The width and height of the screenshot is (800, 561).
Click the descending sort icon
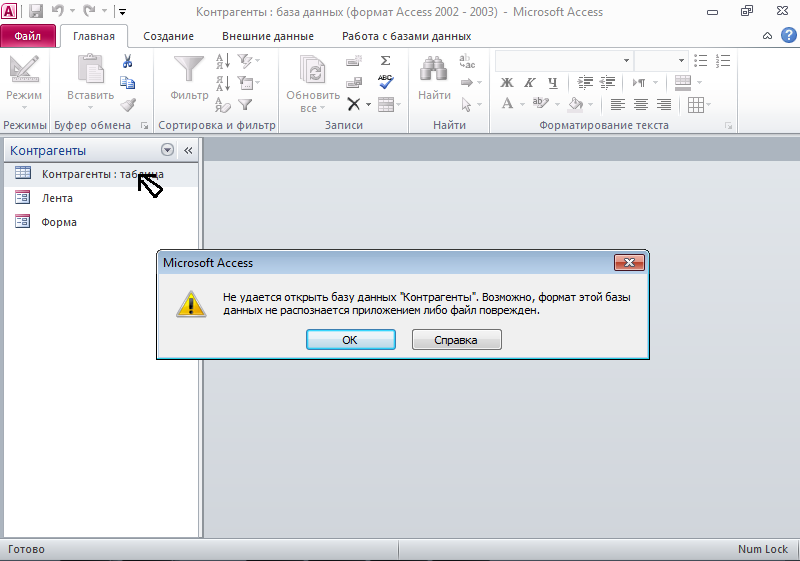coord(223,83)
